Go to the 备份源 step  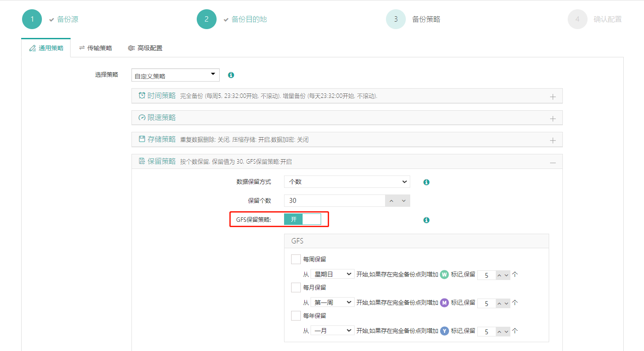(67, 19)
